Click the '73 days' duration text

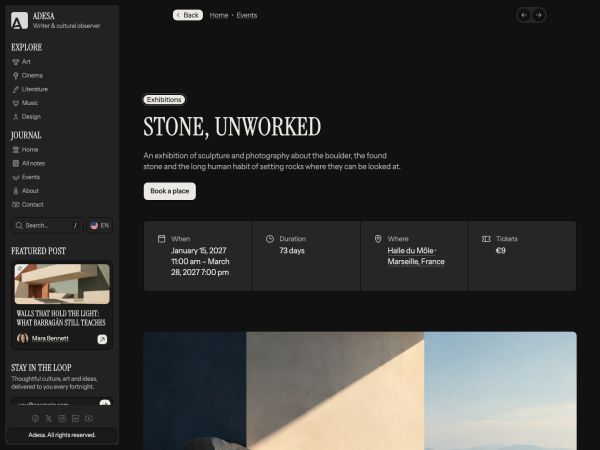pyautogui.click(x=292, y=251)
